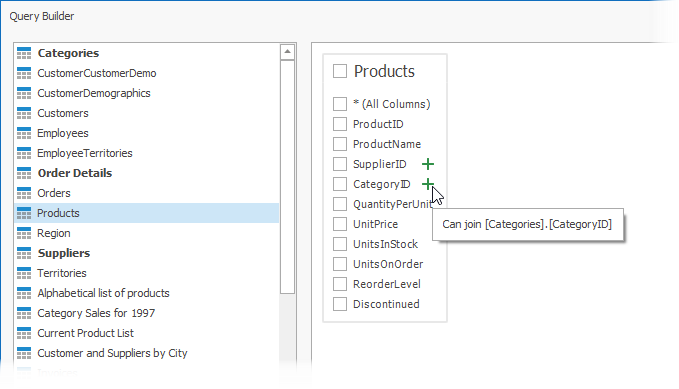Click the table list vertical scrollbar thumb
Image resolution: width=679 pixels, height=389 pixels.
click(287, 177)
